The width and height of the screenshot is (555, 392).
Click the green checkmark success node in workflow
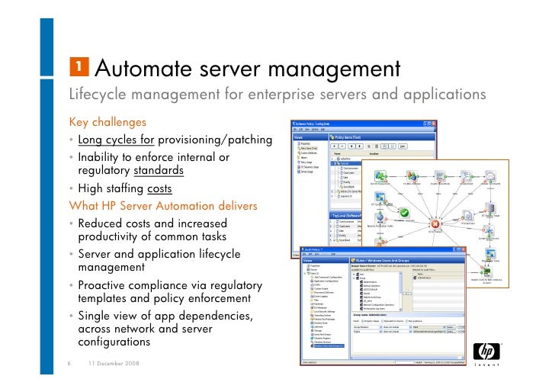click(x=404, y=213)
